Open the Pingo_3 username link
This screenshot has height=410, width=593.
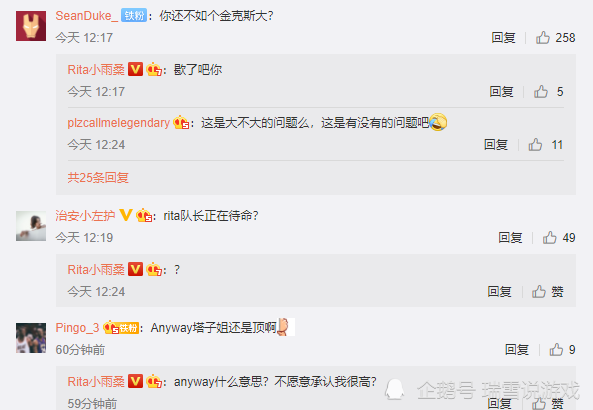tap(77, 327)
